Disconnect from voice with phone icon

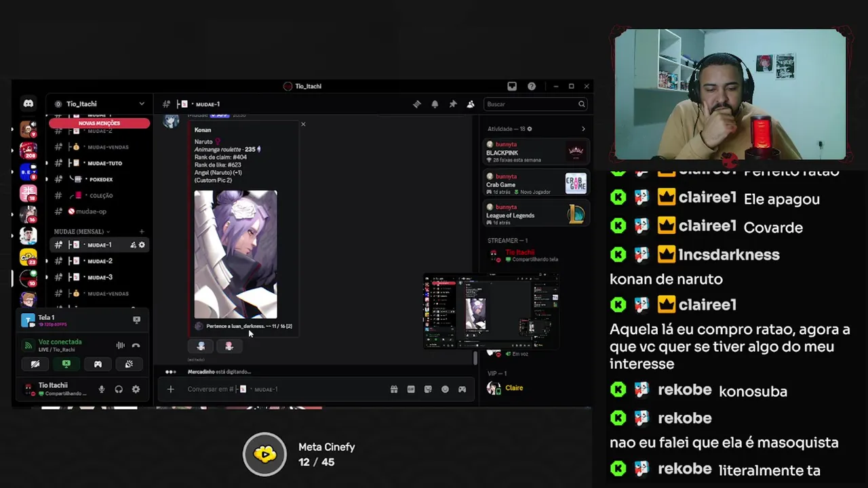136,345
